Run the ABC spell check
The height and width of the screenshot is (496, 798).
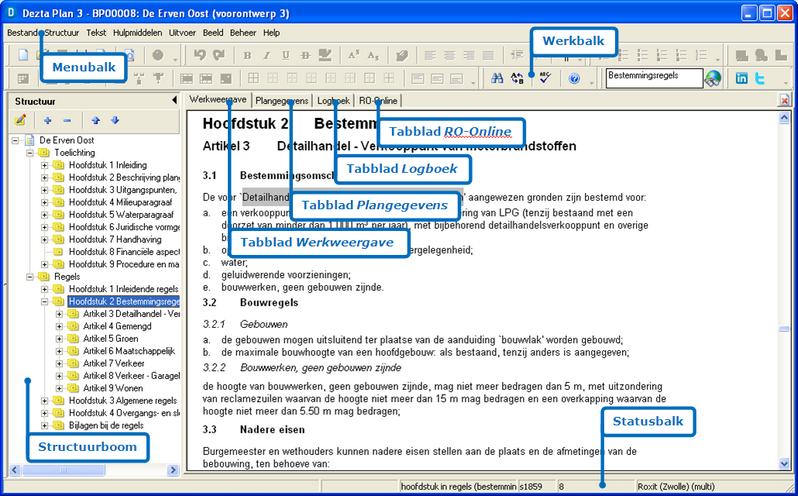pos(545,78)
